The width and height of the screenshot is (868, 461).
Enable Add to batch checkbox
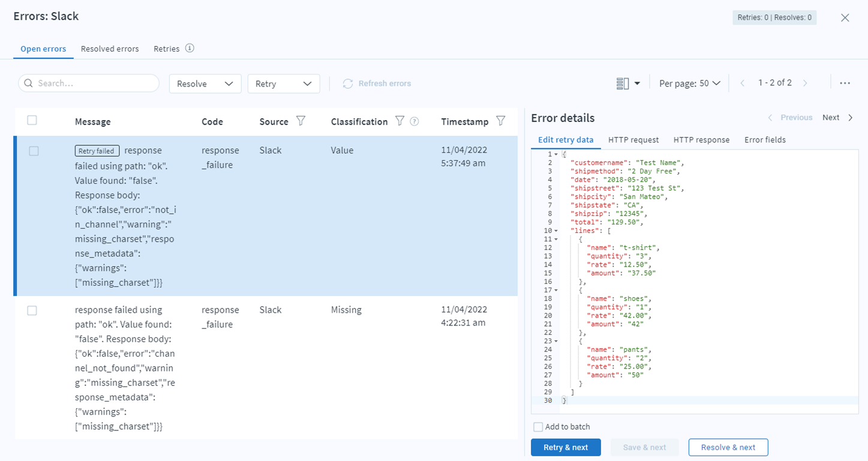pos(538,427)
